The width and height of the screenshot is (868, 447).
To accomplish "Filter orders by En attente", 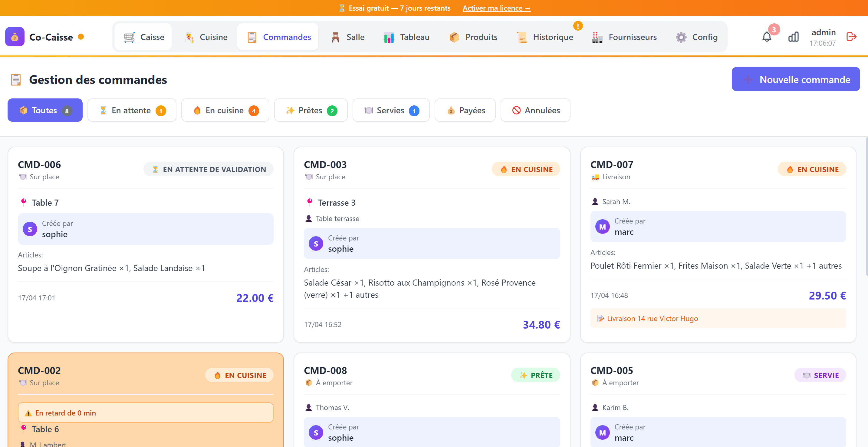I will (131, 110).
